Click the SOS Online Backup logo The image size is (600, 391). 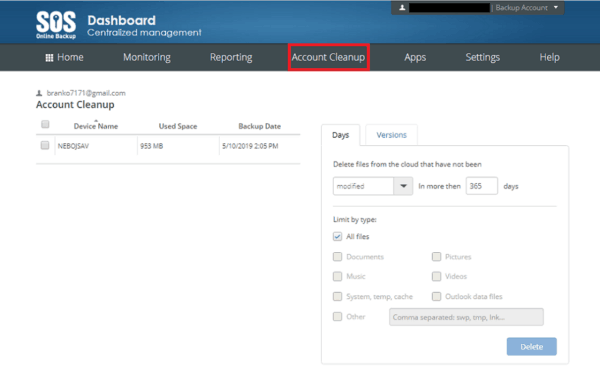pos(56,25)
